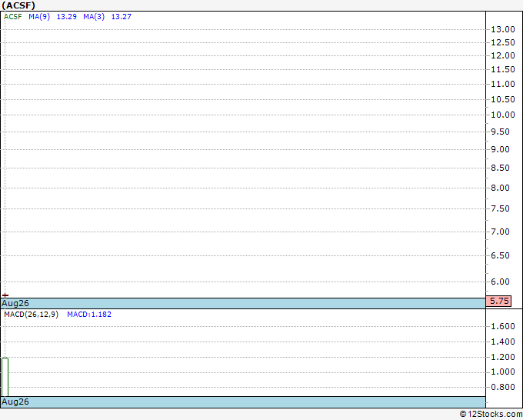Click the dark red price marker on the chart
Screen dimensions: 523x420
(x=5, y=295)
